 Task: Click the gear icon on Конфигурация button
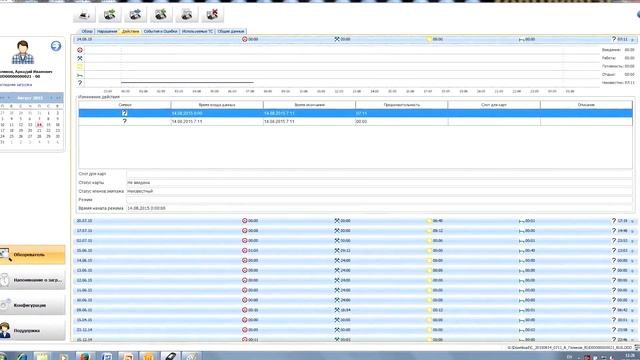click(x=5, y=305)
